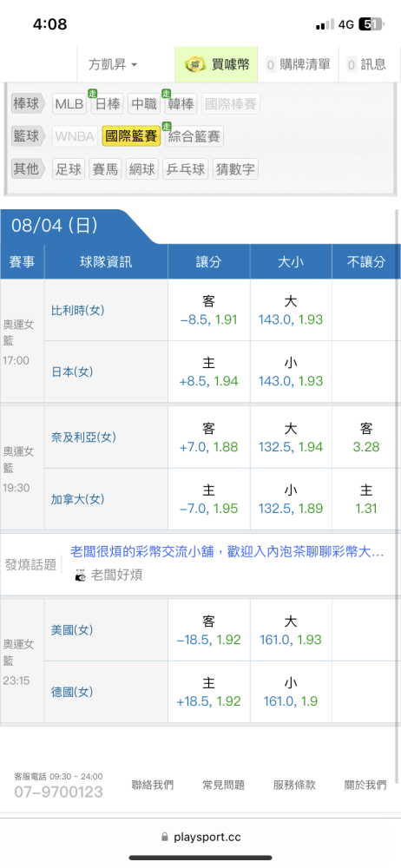401x868 pixels.
Task: Open the 服務條款 footer link
Action: [294, 785]
